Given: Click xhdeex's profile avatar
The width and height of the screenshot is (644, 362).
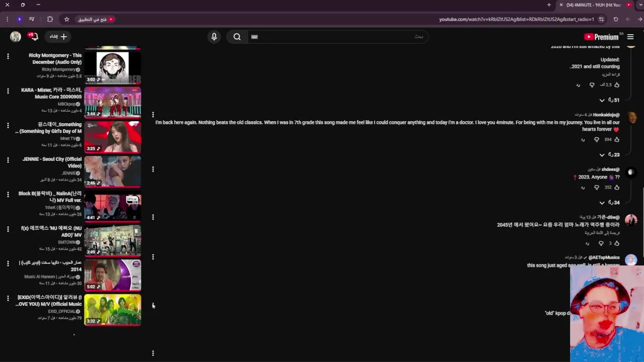Looking at the screenshot, I should (631, 172).
